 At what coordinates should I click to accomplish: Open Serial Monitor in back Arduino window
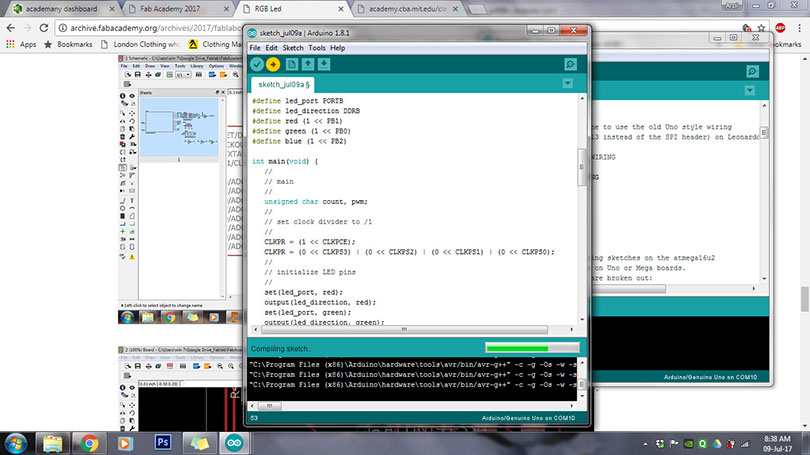[753, 71]
